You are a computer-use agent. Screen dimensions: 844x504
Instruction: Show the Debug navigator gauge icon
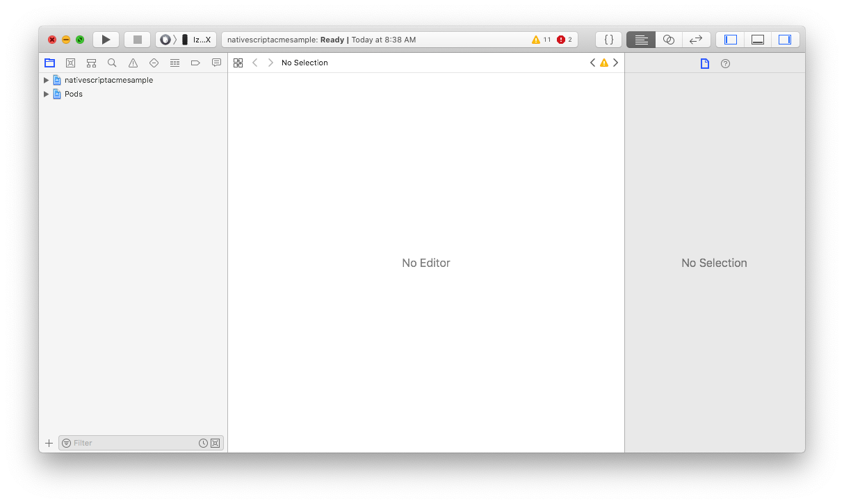point(175,63)
